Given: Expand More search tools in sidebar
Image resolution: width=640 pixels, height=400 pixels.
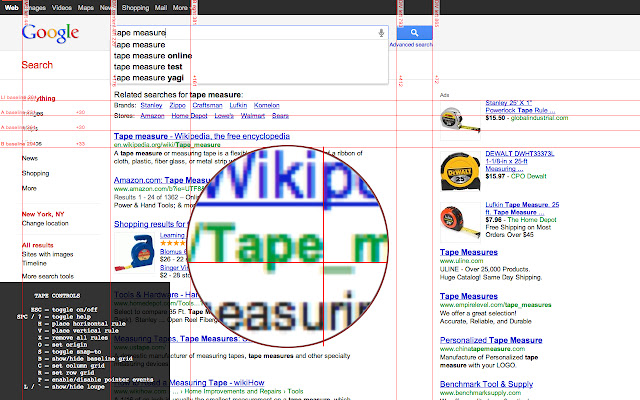Looking at the screenshot, I should click(48, 275).
